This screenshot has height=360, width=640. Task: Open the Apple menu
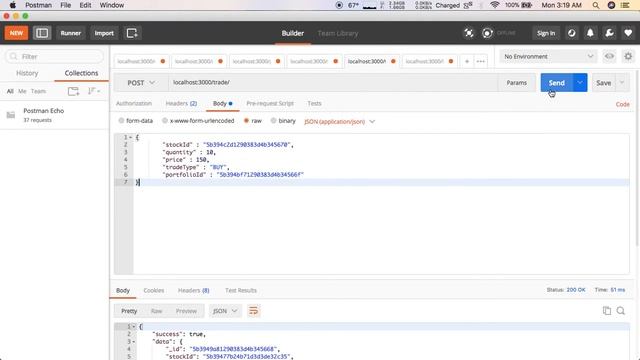[13, 5]
